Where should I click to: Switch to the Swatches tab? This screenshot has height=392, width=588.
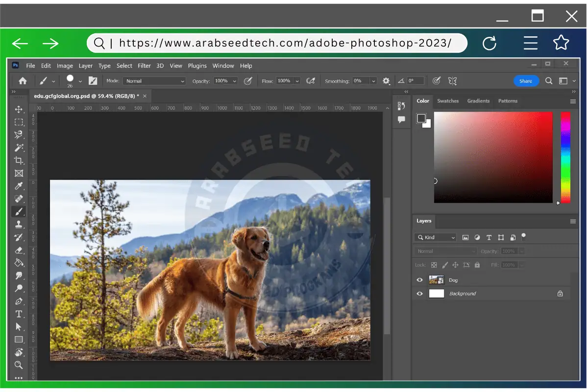(448, 101)
